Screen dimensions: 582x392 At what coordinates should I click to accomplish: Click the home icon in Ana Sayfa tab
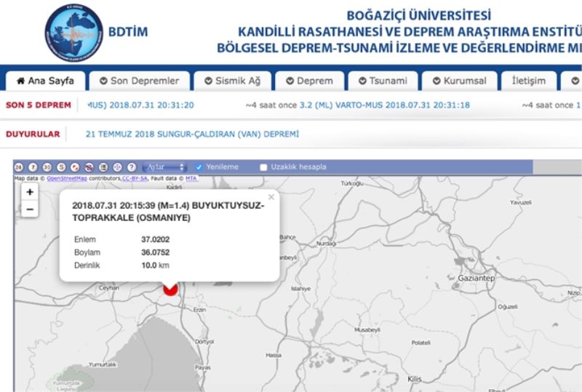21,81
